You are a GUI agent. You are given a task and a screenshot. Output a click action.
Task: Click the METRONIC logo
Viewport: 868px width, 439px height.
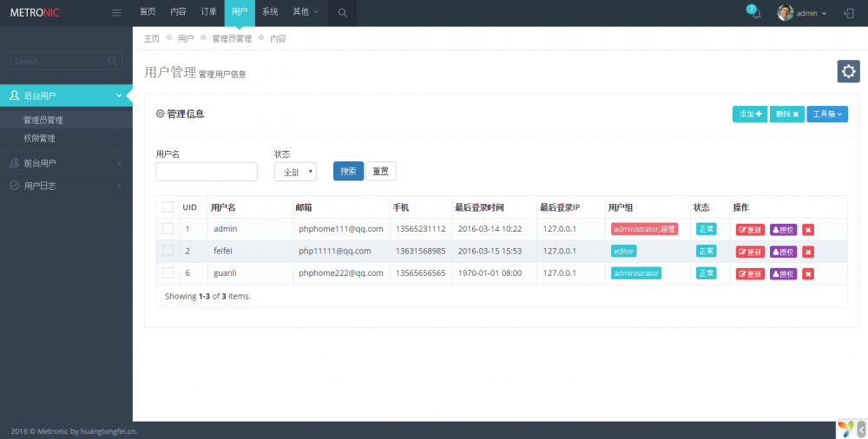coord(35,13)
